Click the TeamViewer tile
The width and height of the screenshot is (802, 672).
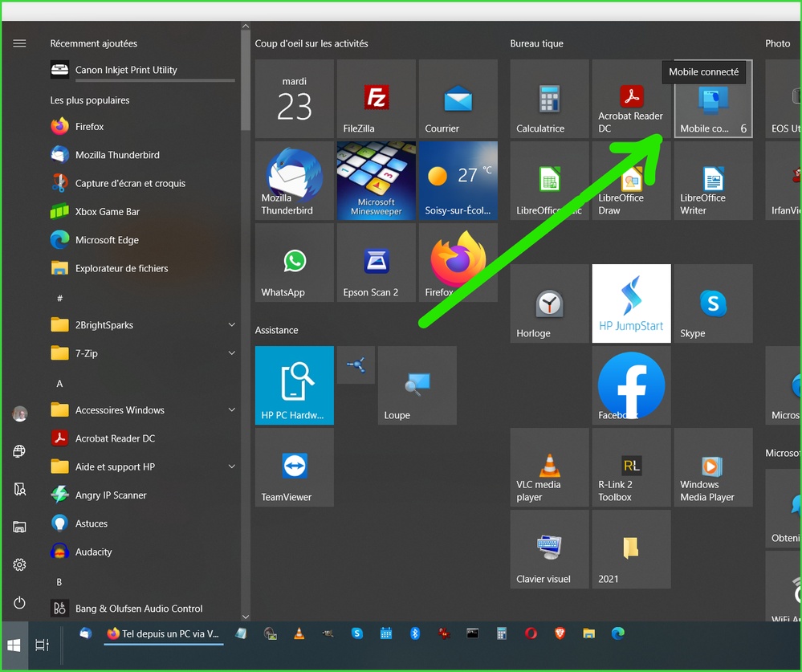click(295, 467)
